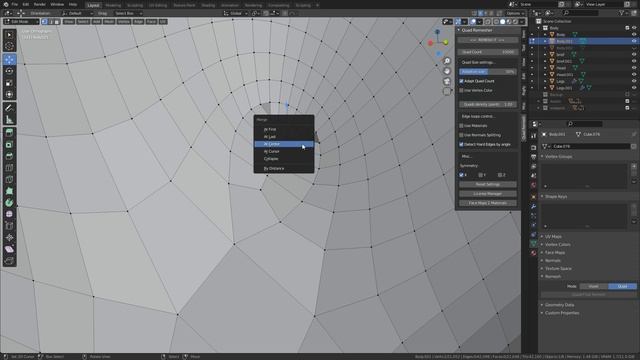Select the Bevel tool
Screen dimensions: 640x360
(9, 156)
